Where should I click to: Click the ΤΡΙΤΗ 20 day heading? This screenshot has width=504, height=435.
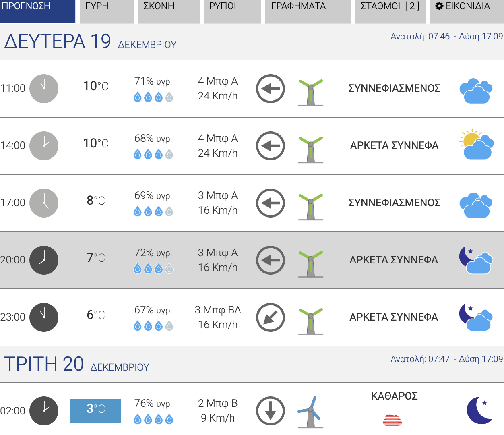pos(44,364)
